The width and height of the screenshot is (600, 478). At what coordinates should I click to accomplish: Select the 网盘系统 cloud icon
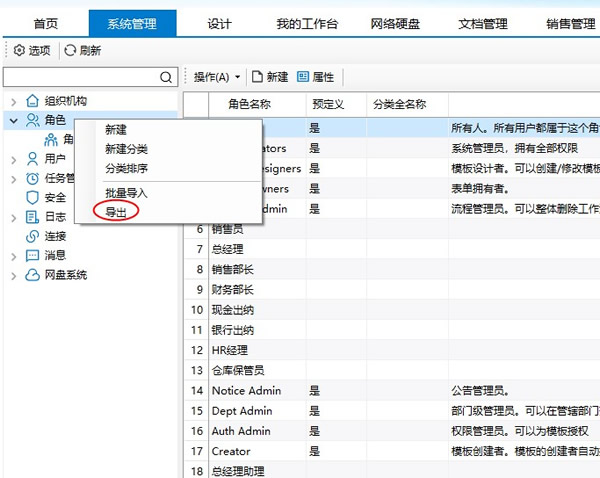[32, 274]
